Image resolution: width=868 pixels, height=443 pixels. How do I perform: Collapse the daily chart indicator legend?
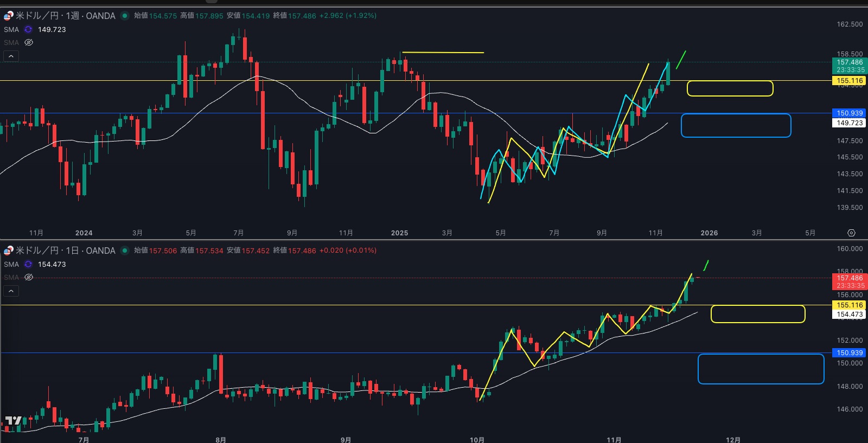11,291
